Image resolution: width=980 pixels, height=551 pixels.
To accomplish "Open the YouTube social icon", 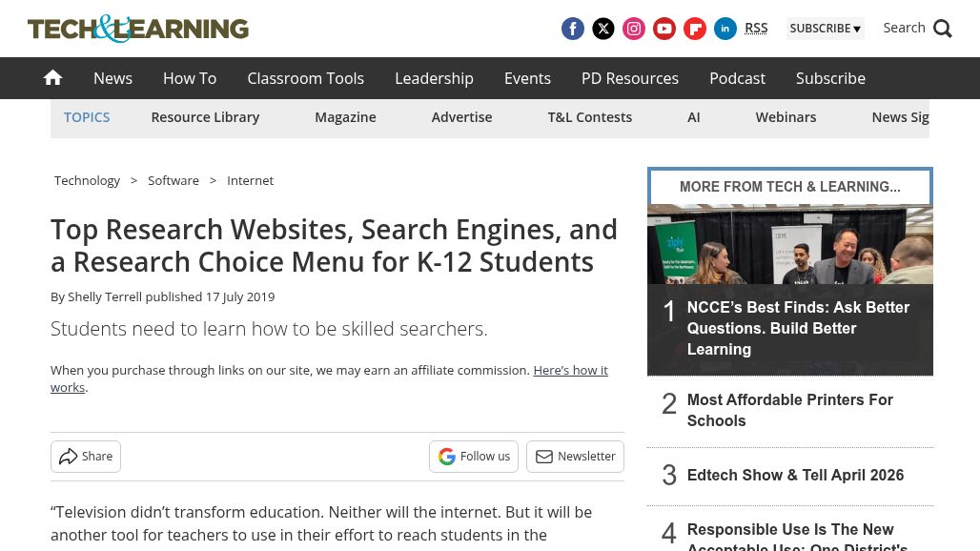I will click(x=664, y=29).
